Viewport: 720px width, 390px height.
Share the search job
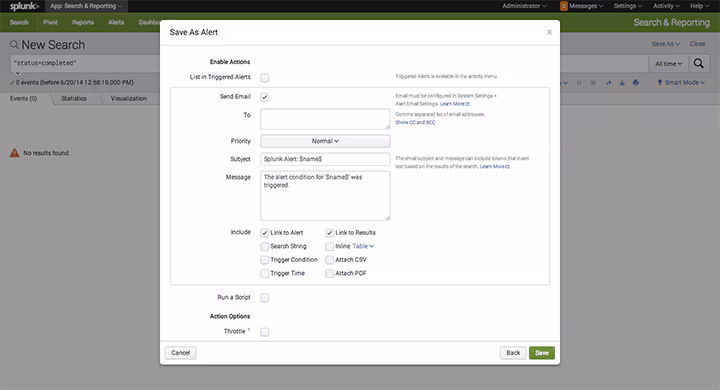point(608,83)
